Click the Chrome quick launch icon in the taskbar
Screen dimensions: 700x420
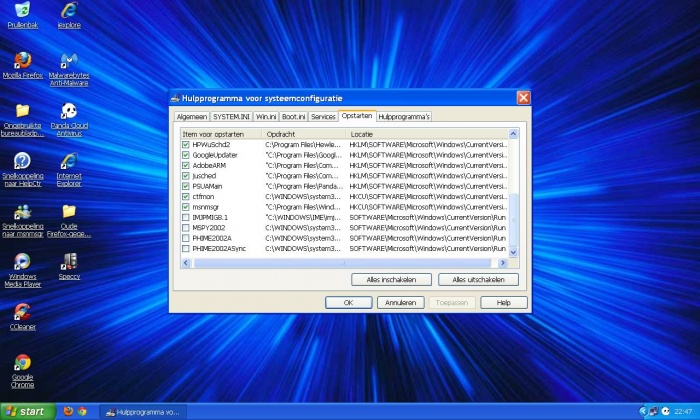(82, 411)
